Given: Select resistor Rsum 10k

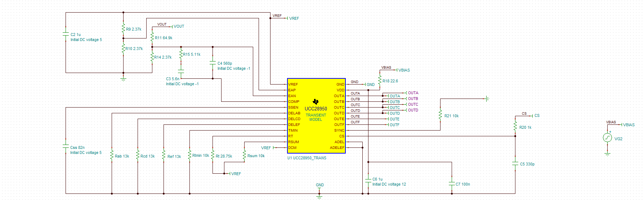Looking at the screenshot, I should click(x=244, y=155).
